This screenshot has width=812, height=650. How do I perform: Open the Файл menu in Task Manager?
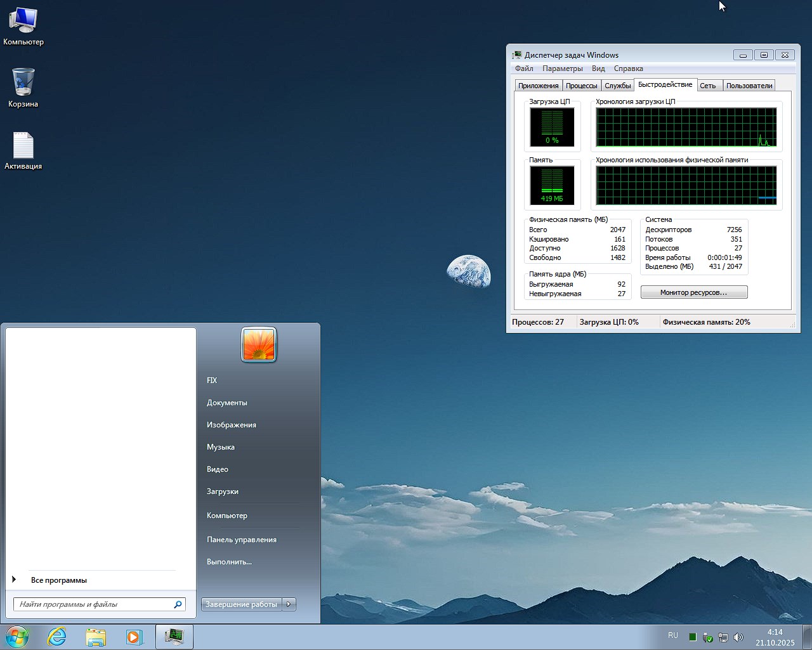(524, 68)
